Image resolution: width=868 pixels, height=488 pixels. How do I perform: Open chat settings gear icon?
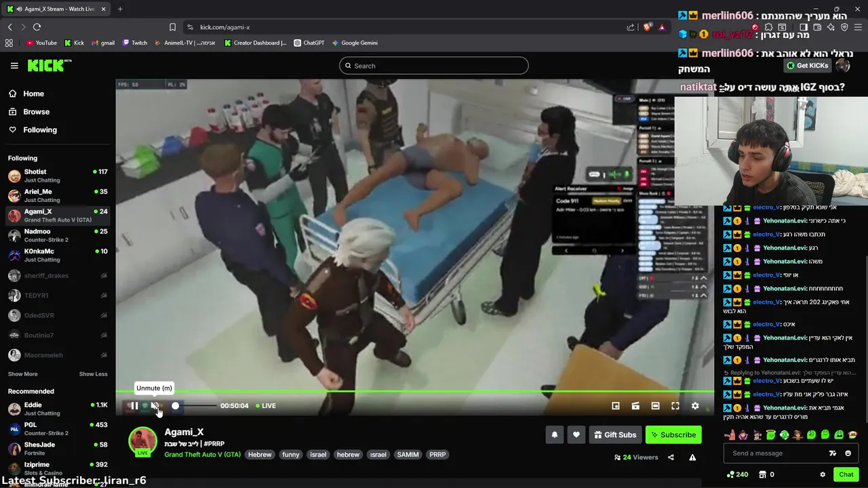pyautogui.click(x=823, y=474)
